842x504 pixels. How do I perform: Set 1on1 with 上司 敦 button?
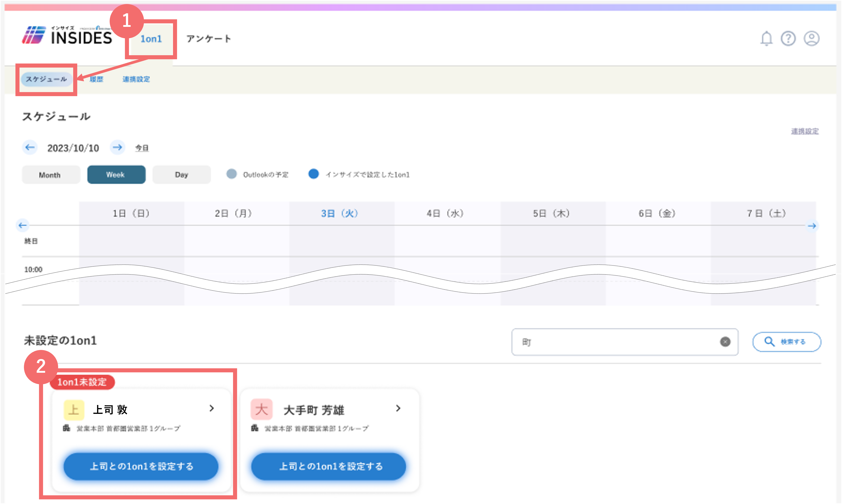click(141, 466)
